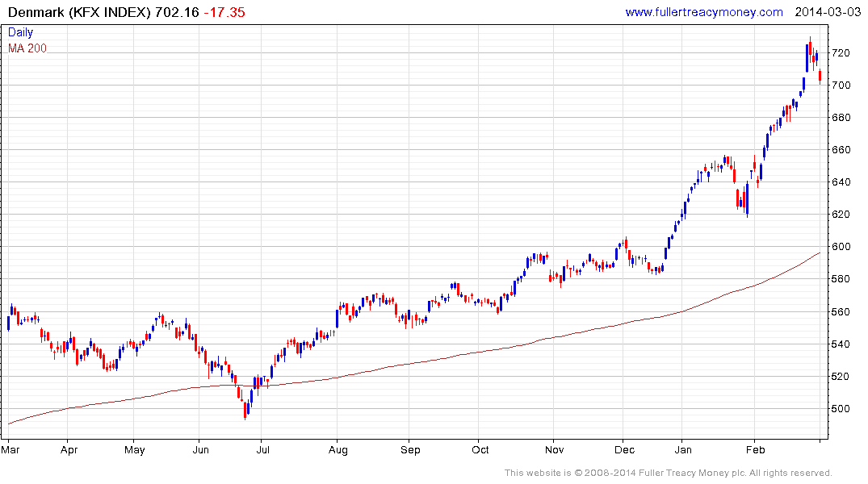
Task: Click the 600 price axis label
Action: [x=841, y=247]
